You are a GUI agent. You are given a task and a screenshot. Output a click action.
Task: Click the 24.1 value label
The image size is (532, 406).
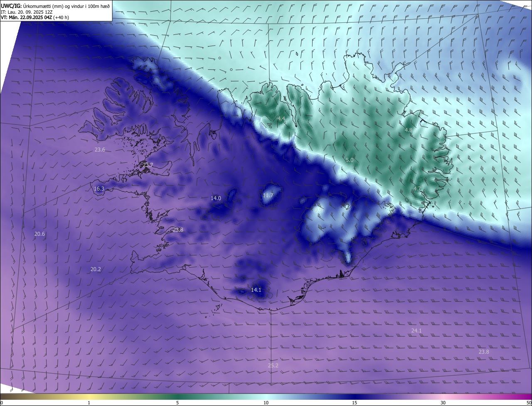click(x=416, y=330)
